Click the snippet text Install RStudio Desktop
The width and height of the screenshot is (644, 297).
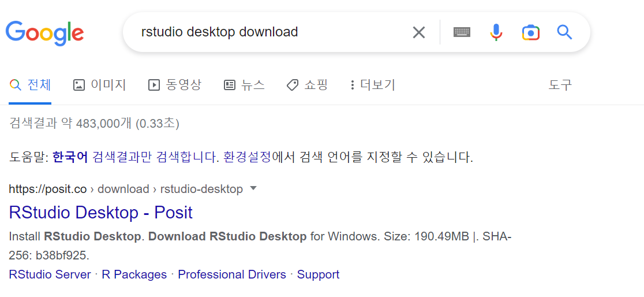pyautogui.click(x=76, y=236)
